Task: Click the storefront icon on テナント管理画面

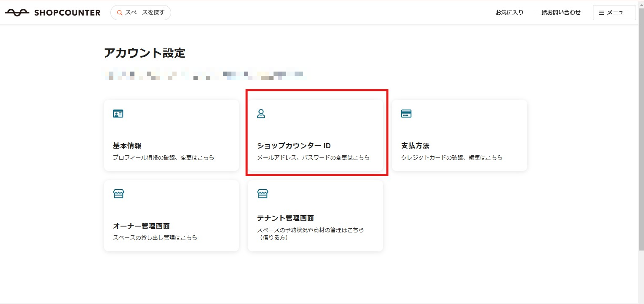Action: [263, 194]
